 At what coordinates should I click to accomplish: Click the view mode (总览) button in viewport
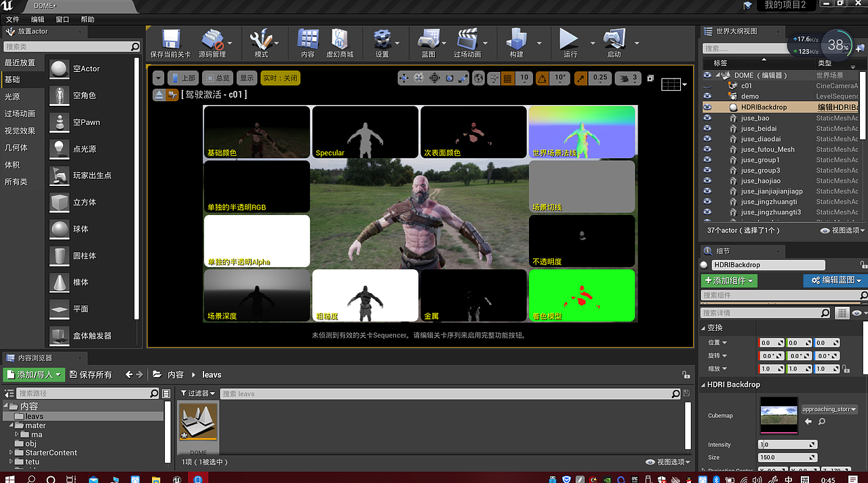[218, 78]
